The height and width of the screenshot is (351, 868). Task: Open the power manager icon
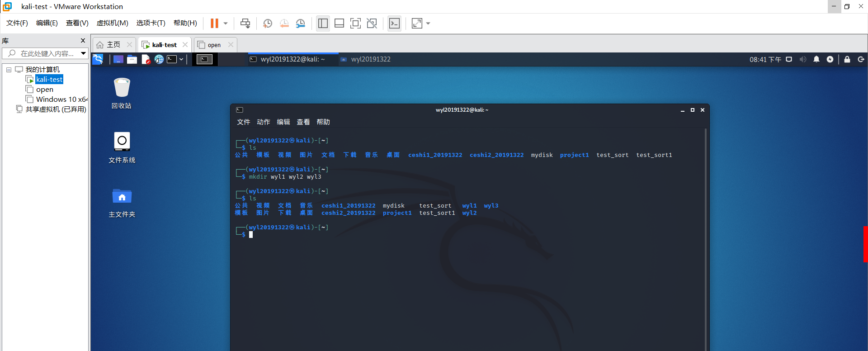[830, 59]
